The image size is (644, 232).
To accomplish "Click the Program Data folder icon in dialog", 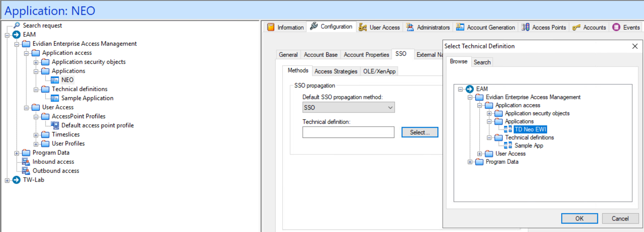I will 479,162.
